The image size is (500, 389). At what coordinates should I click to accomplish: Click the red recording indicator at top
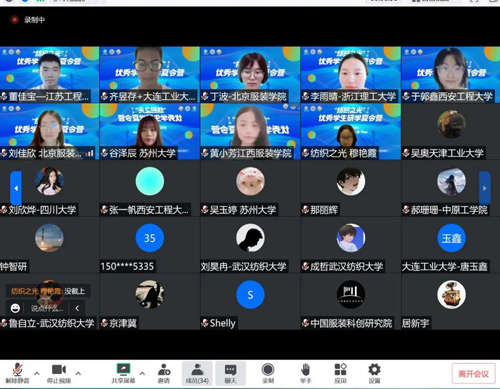pyautogui.click(x=14, y=20)
